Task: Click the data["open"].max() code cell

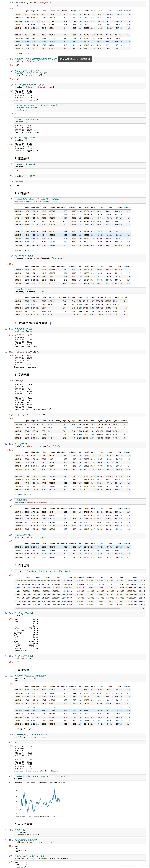Action: (x=80, y=657)
